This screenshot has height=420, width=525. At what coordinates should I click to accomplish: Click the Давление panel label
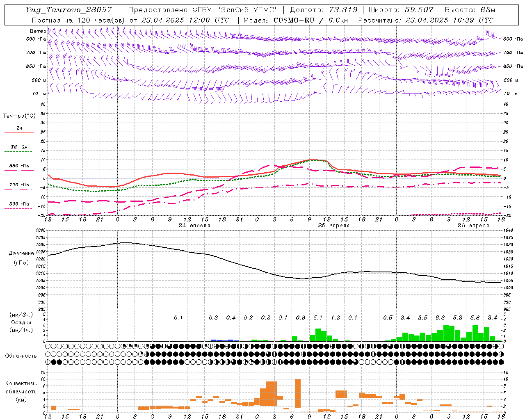pyautogui.click(x=21, y=253)
